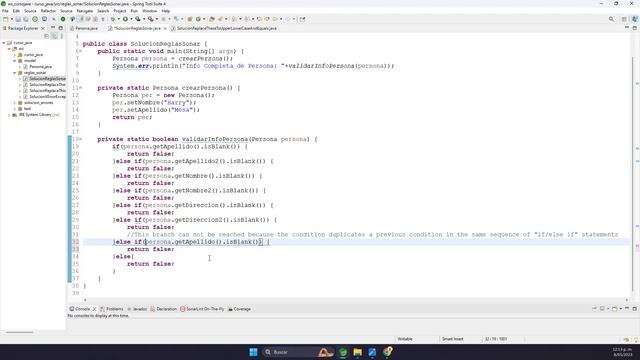Fold the crearPersona method at line 11
Screen dimensions: 640x360
(80, 88)
